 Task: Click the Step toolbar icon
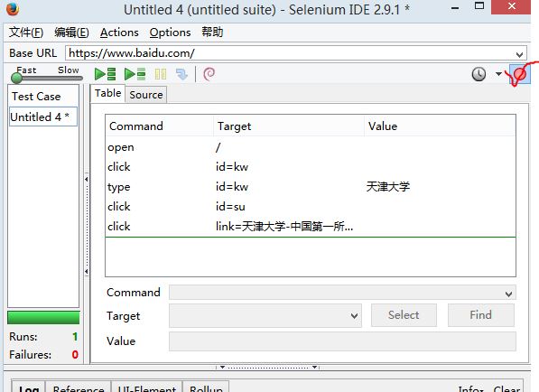[x=181, y=74]
